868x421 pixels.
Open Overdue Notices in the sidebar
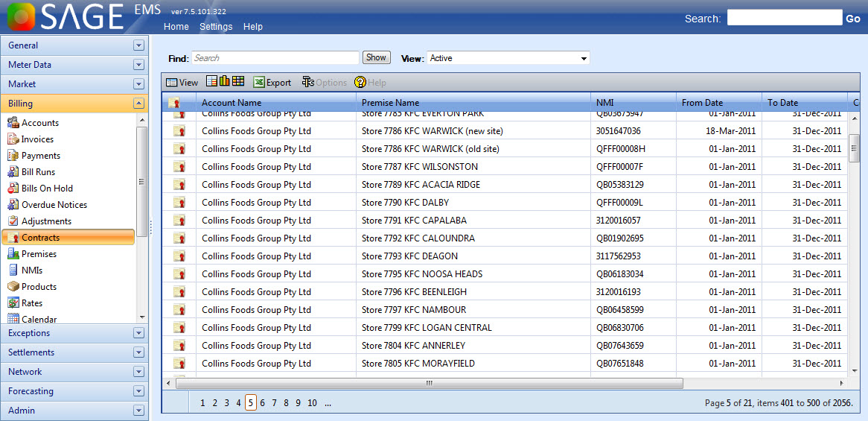pyautogui.click(x=47, y=204)
